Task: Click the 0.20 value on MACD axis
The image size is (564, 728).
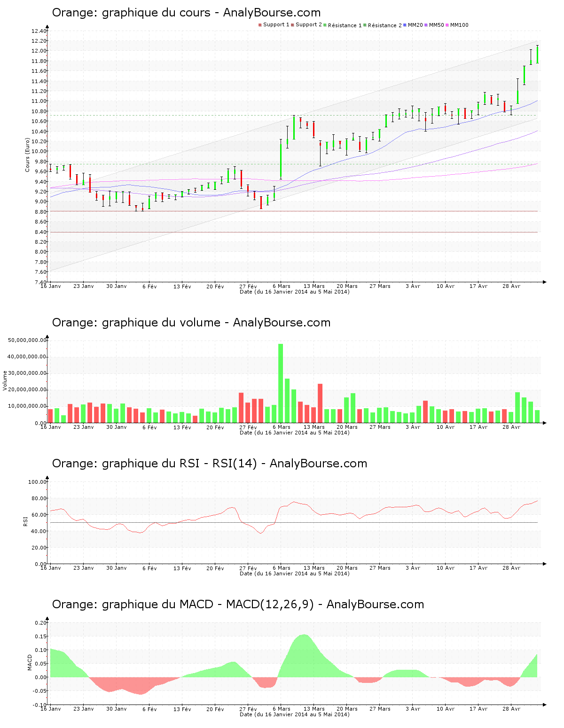Action: [41, 623]
